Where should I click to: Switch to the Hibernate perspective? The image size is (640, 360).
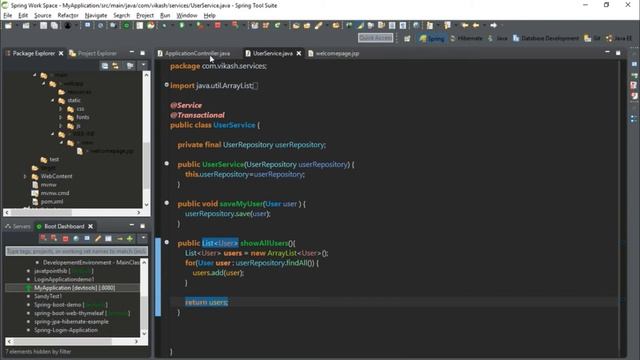(466, 38)
